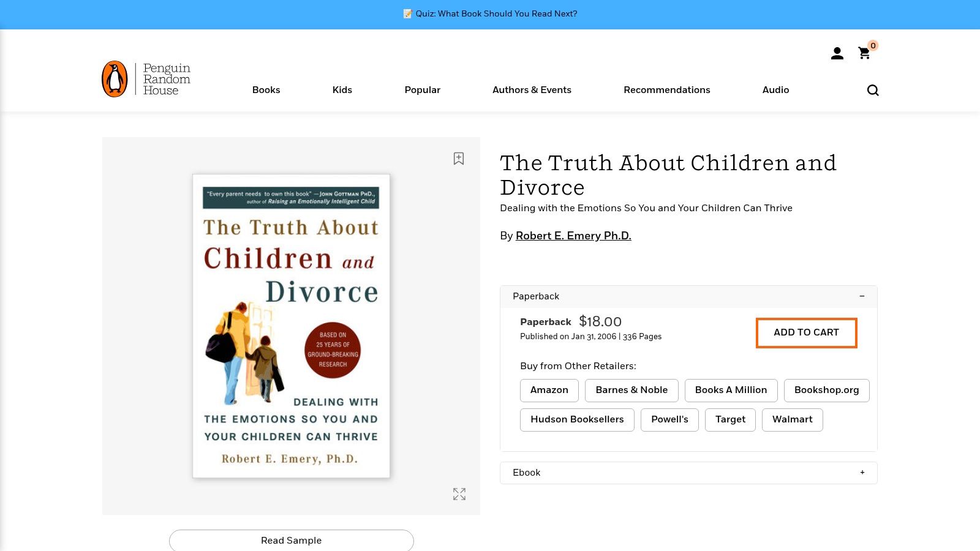Open the Authors & Events menu

[532, 90]
